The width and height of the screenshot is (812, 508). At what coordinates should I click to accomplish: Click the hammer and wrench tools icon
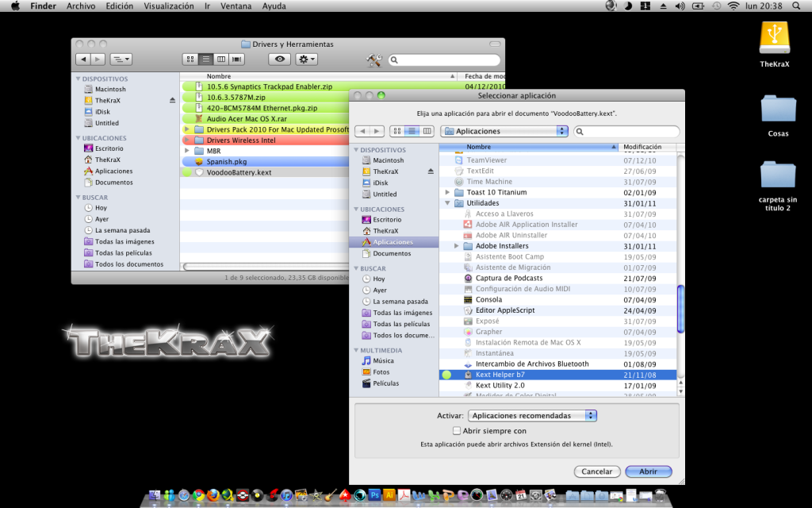click(373, 60)
